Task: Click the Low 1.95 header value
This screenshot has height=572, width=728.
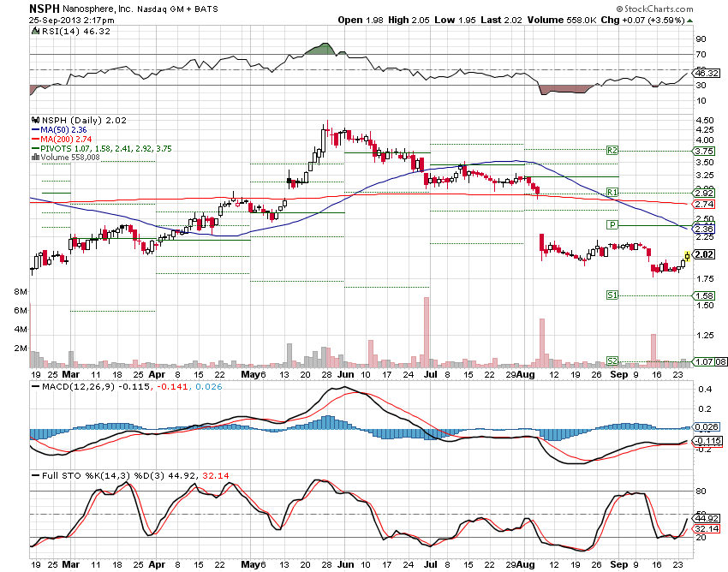Action: point(456,20)
